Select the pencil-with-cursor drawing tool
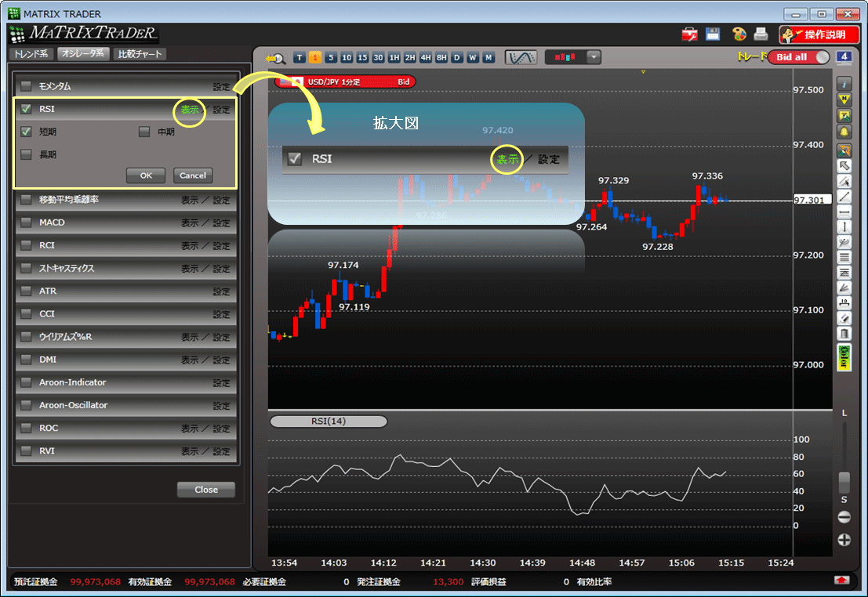Screen dimensions: 868x597 844,181
